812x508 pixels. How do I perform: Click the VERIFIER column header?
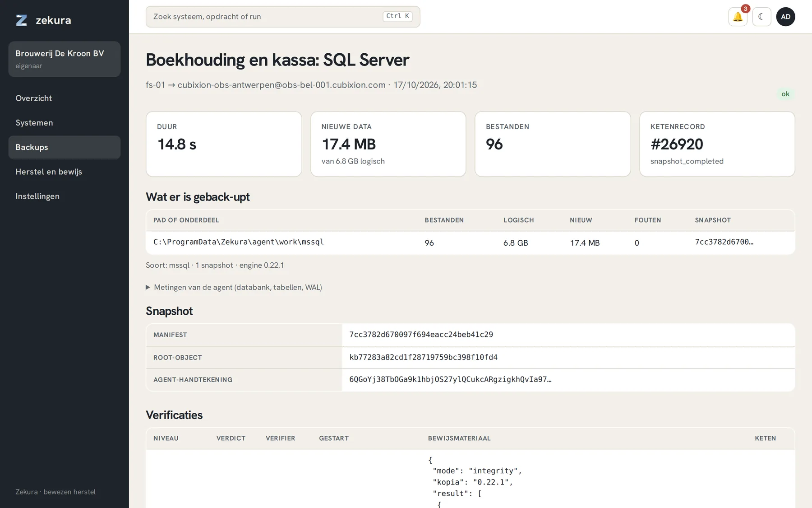point(281,438)
